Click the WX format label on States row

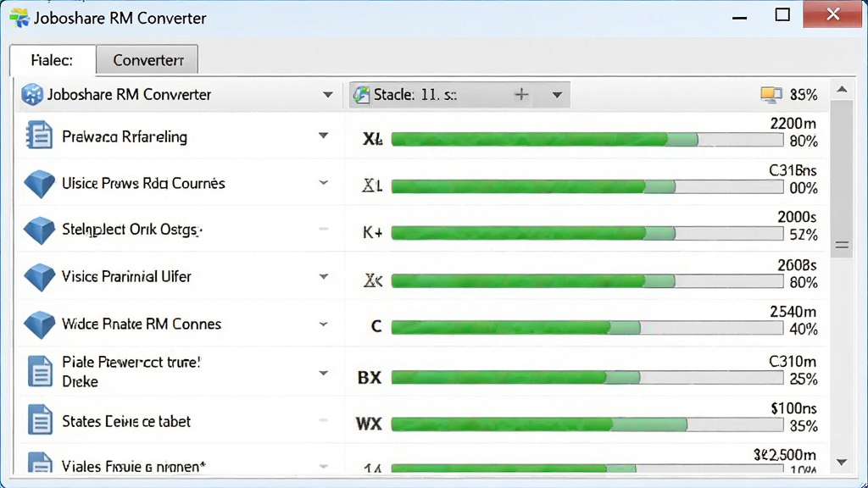click(369, 424)
